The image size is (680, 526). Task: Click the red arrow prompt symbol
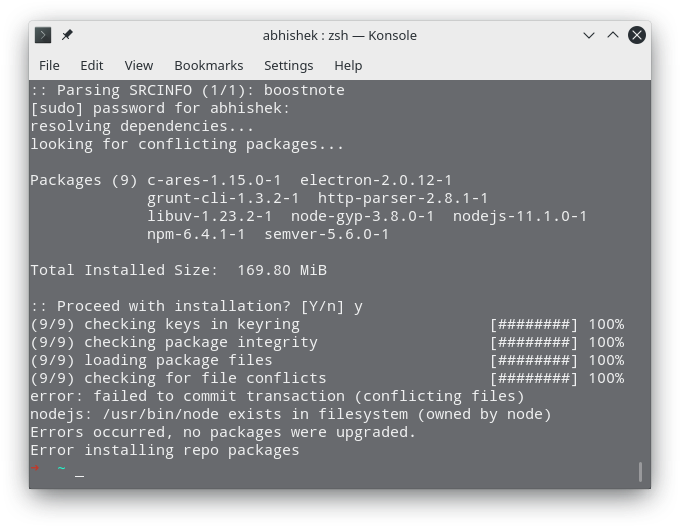click(x=35, y=467)
